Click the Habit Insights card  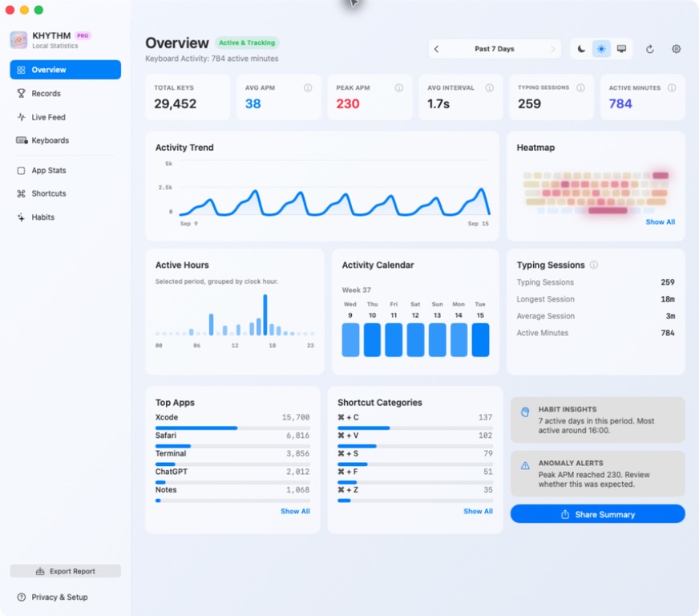pos(597,419)
